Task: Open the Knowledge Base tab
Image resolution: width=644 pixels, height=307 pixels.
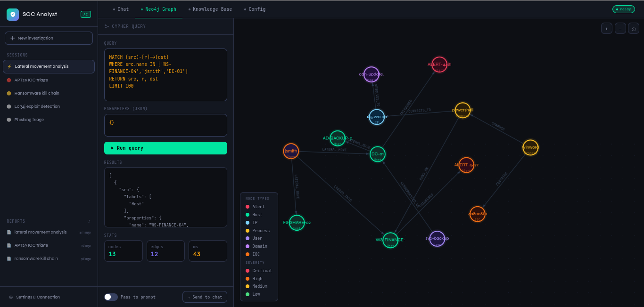Action: [x=210, y=9]
